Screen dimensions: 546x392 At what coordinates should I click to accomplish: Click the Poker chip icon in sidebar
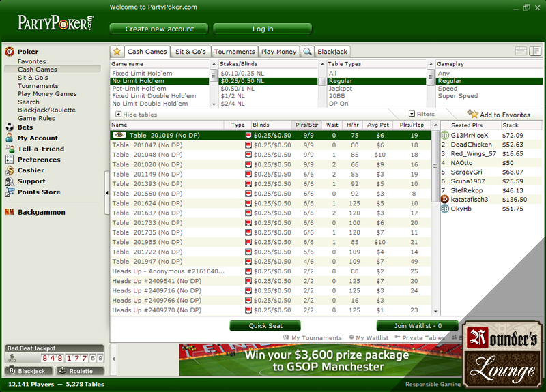coord(10,52)
